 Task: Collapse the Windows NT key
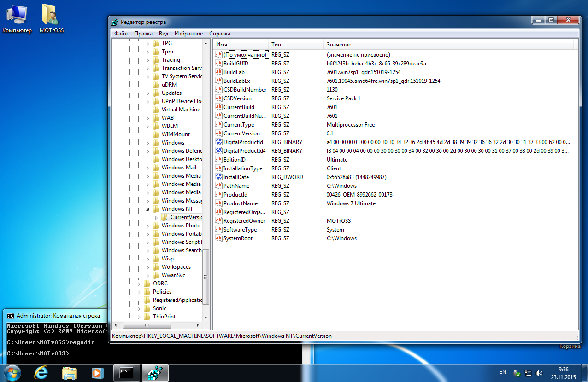tap(148, 209)
